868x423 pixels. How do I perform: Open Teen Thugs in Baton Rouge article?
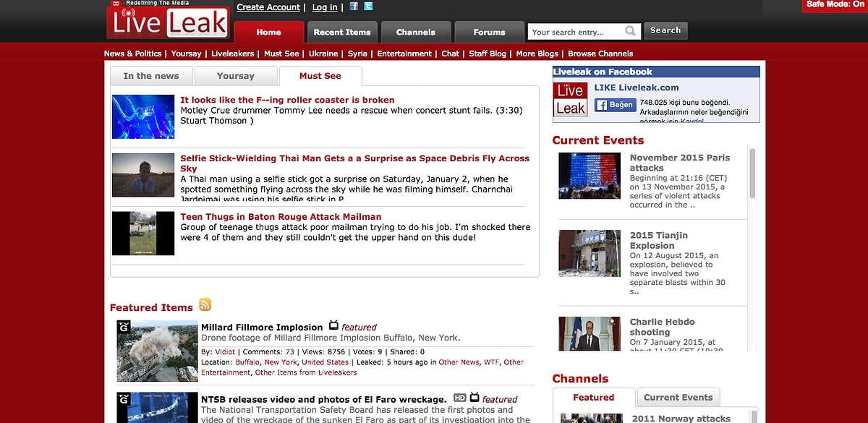pyautogui.click(x=281, y=216)
